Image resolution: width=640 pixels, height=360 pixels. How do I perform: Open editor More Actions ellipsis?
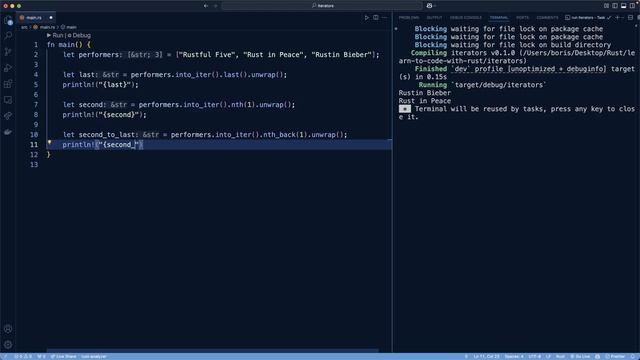pyautogui.click(x=384, y=18)
